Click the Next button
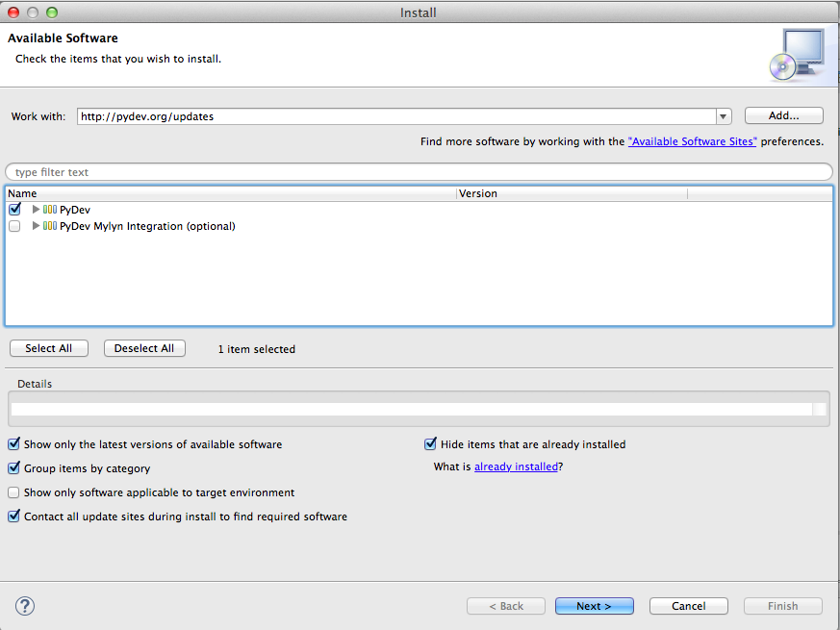The width and height of the screenshot is (840, 630). [x=594, y=605]
